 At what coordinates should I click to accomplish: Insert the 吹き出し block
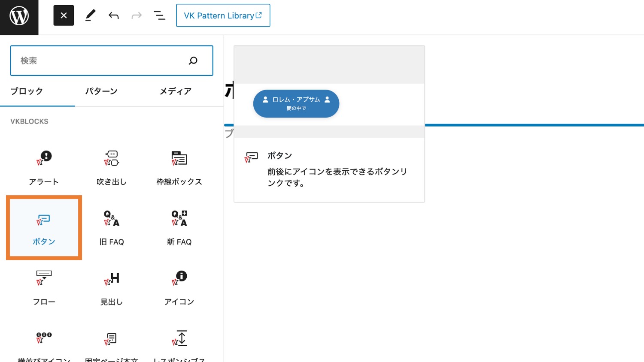111,167
